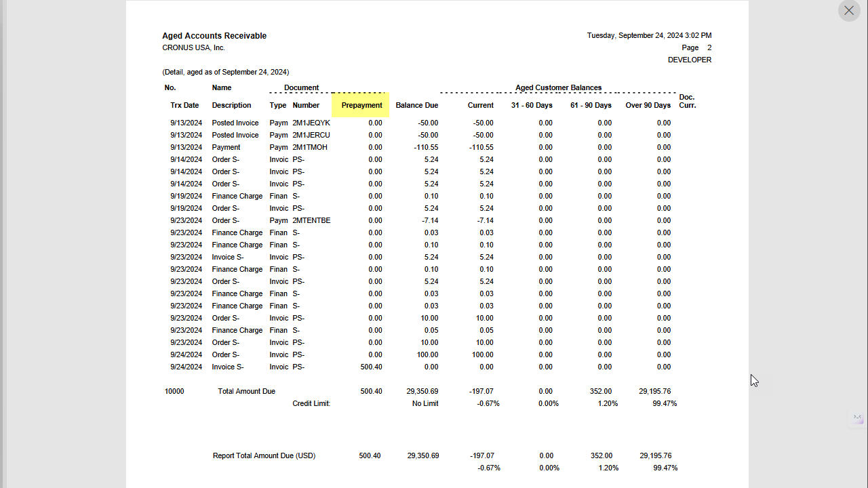The width and height of the screenshot is (868, 488).
Task: Click the Aged Accounts Receivable report title
Action: coord(214,35)
